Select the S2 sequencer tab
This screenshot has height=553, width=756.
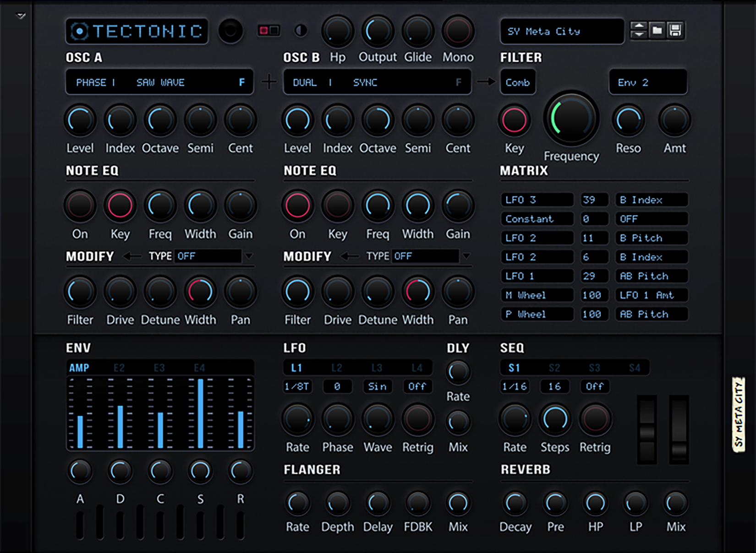click(x=555, y=367)
